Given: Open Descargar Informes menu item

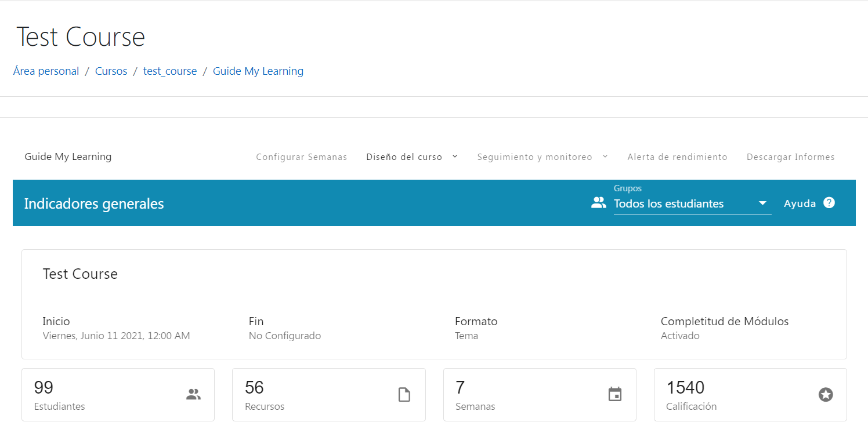Looking at the screenshot, I should pyautogui.click(x=790, y=157).
